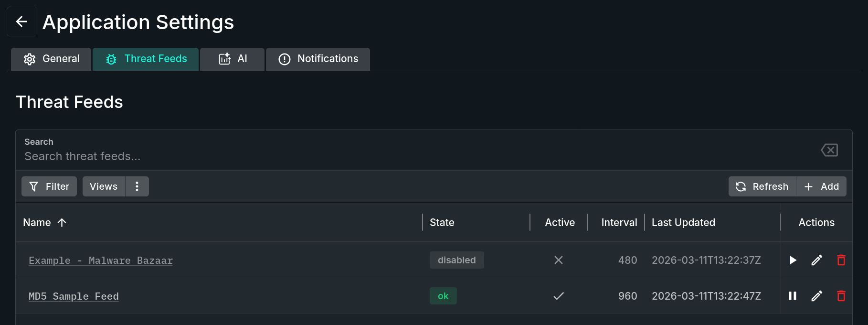Toggle active status for Example - Malware Bazaar

559,260
